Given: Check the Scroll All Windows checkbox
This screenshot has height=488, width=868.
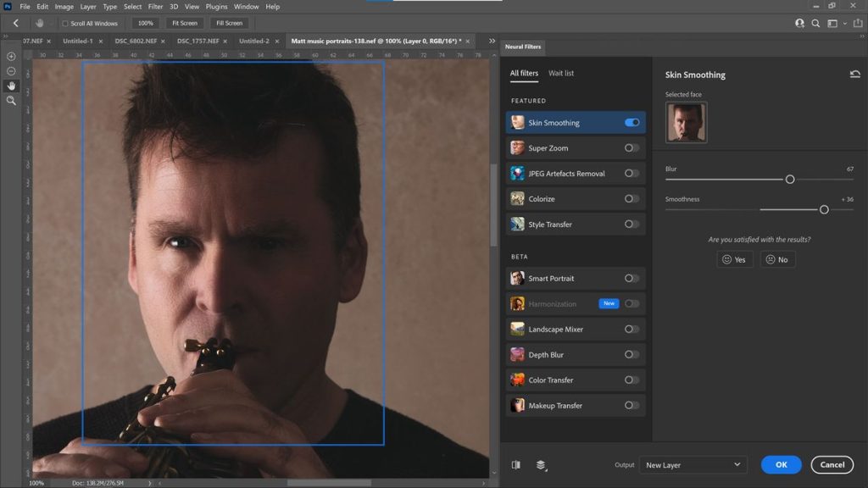Looking at the screenshot, I should click(x=65, y=24).
